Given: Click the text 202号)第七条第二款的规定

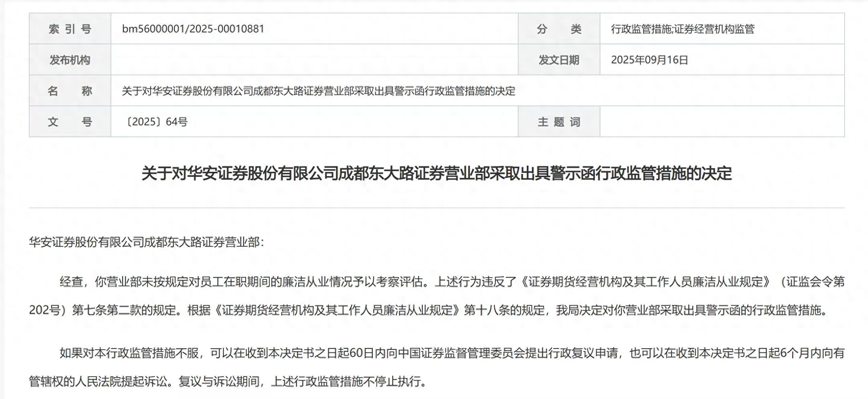Looking at the screenshot, I should click(x=107, y=310).
